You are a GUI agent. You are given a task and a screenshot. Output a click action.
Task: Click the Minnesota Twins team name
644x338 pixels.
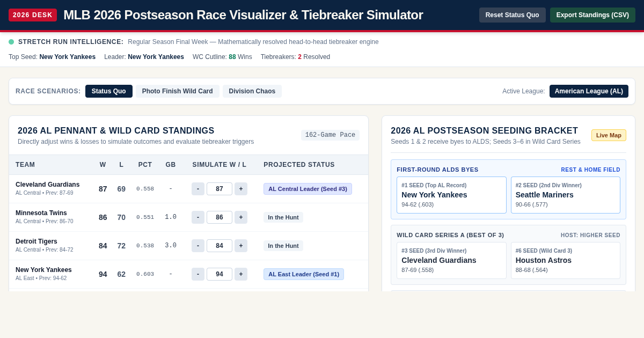click(41, 213)
